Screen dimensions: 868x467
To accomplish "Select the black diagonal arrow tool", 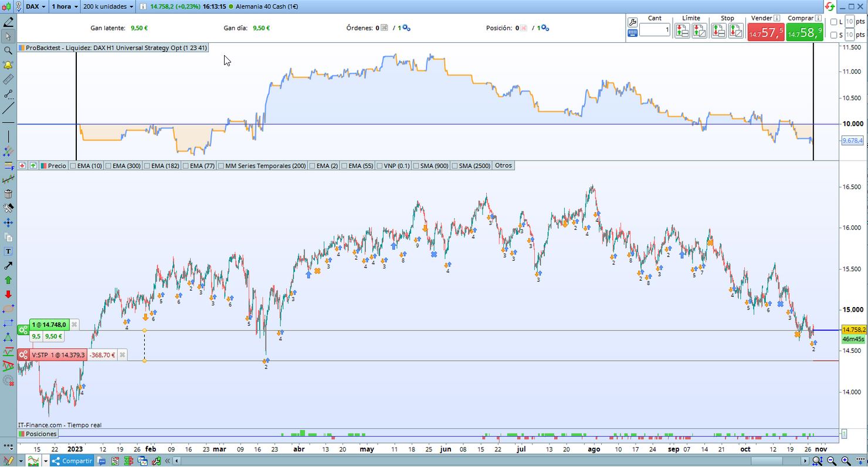I will point(8,265).
